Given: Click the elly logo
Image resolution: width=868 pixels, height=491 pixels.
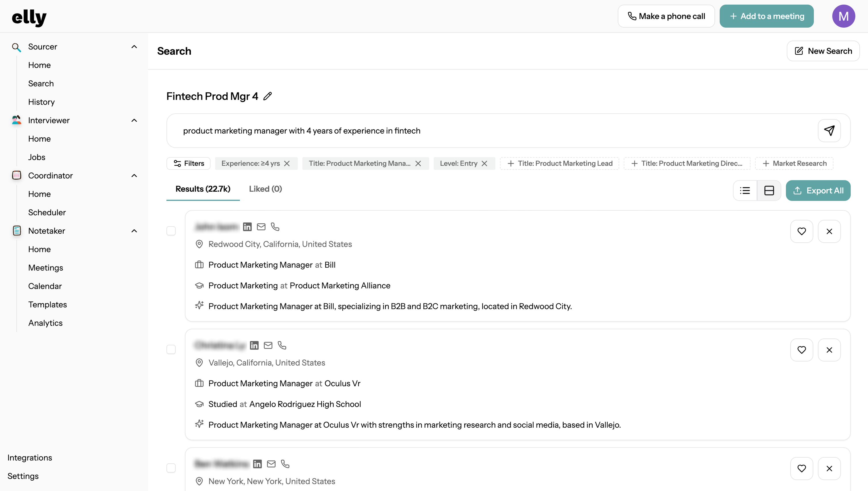Looking at the screenshot, I should point(29,18).
